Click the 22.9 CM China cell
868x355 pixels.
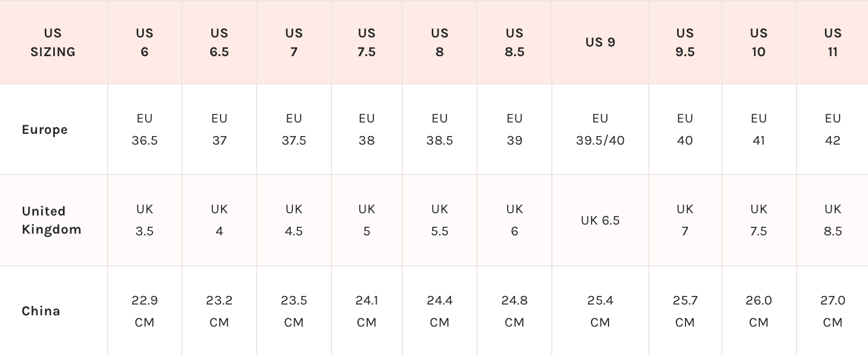click(144, 311)
